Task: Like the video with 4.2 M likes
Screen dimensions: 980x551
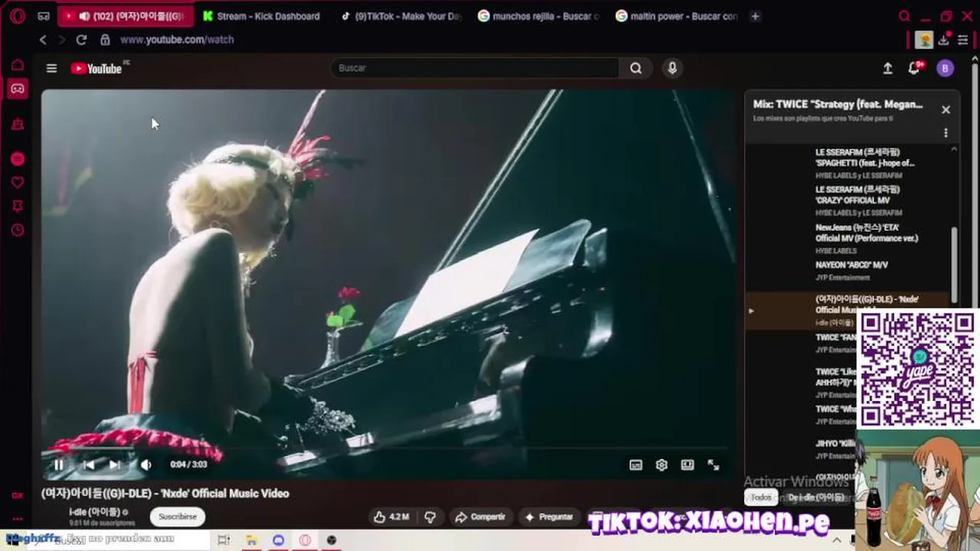Action: [x=391, y=517]
